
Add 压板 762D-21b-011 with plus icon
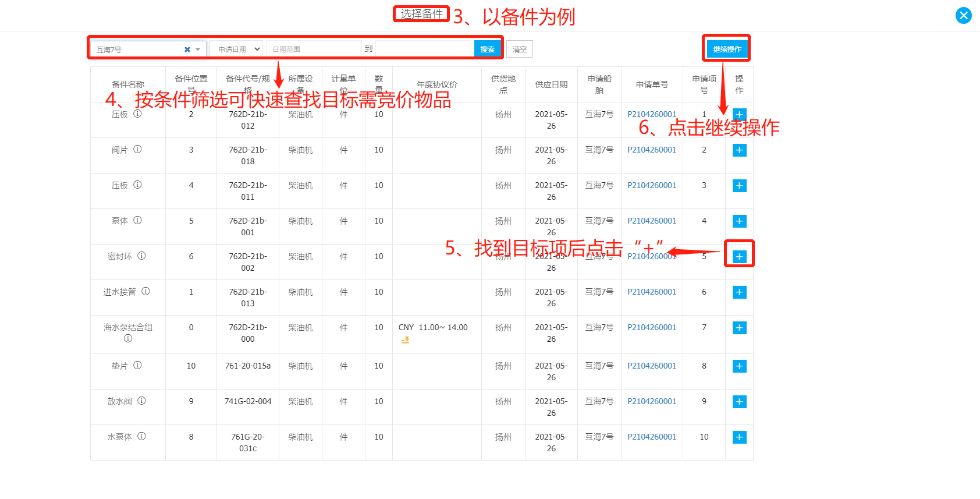click(x=739, y=186)
